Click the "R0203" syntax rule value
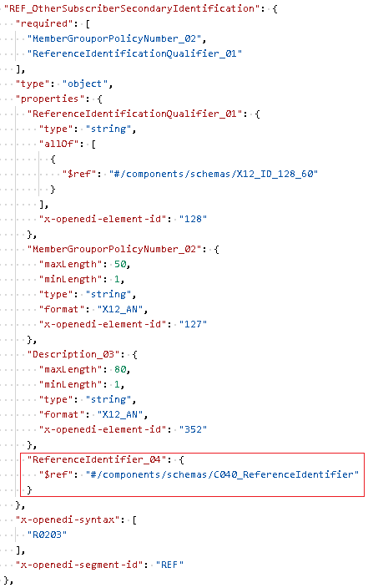The width and height of the screenshot is (373, 588). coord(47,535)
